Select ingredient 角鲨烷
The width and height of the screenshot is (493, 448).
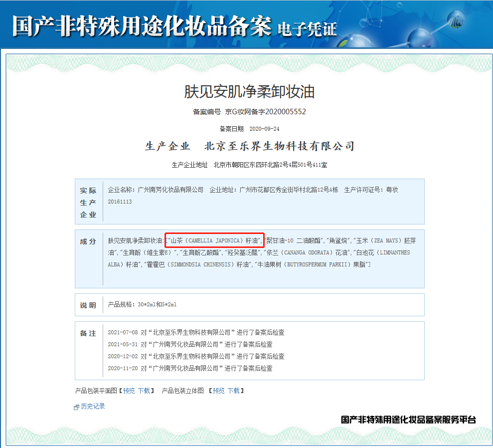(338, 240)
